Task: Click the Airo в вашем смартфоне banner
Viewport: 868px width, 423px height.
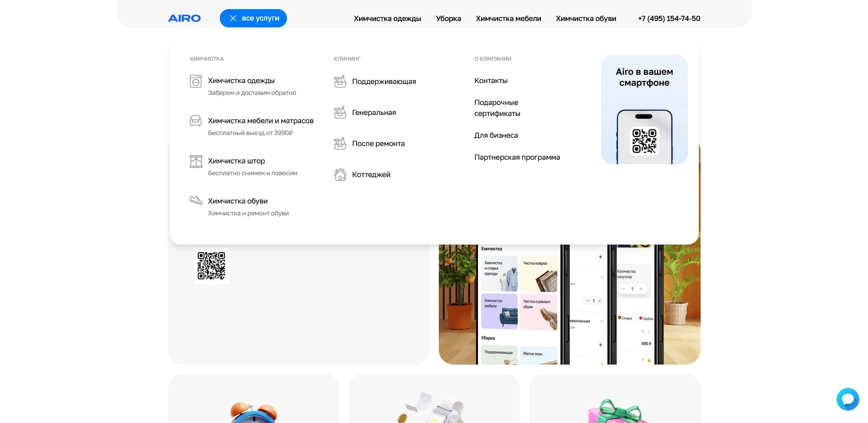Action: pos(644,110)
